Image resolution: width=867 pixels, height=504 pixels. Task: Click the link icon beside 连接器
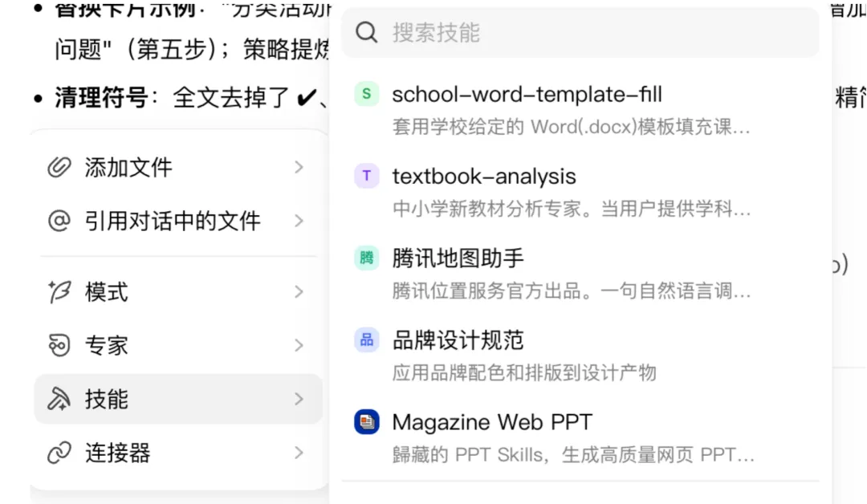(59, 453)
